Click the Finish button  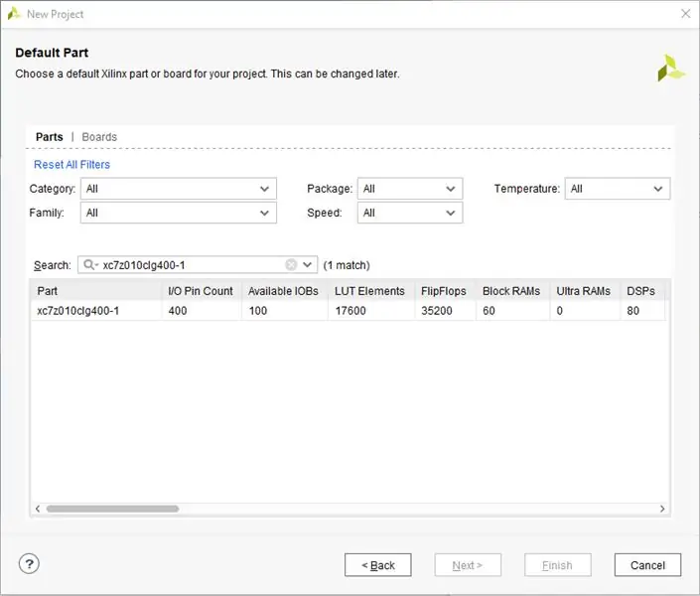point(558,565)
